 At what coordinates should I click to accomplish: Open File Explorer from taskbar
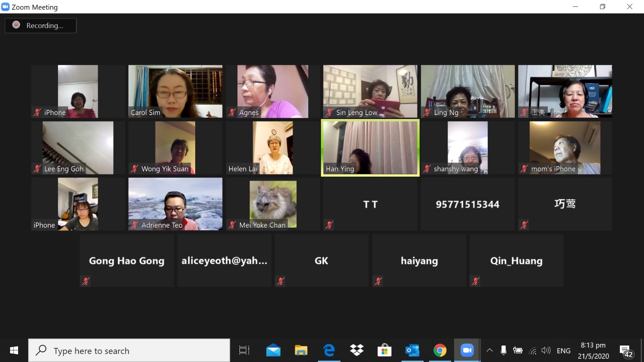301,351
